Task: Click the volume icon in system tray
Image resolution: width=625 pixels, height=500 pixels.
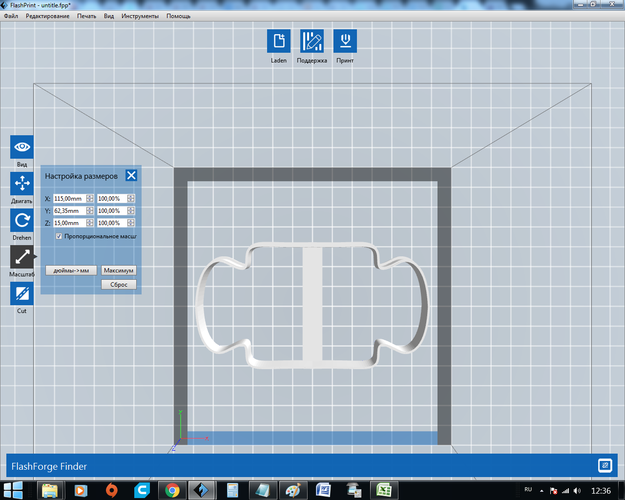Action: pyautogui.click(x=578, y=490)
